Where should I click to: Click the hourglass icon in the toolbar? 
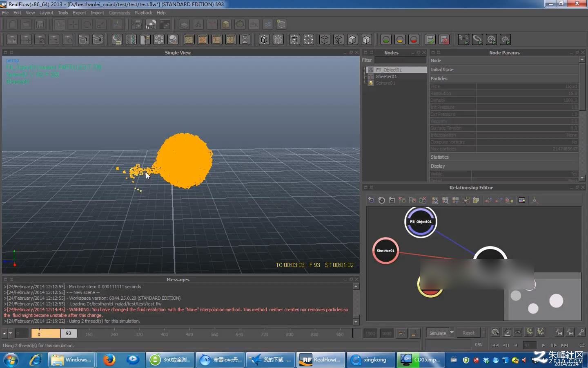pos(245,40)
